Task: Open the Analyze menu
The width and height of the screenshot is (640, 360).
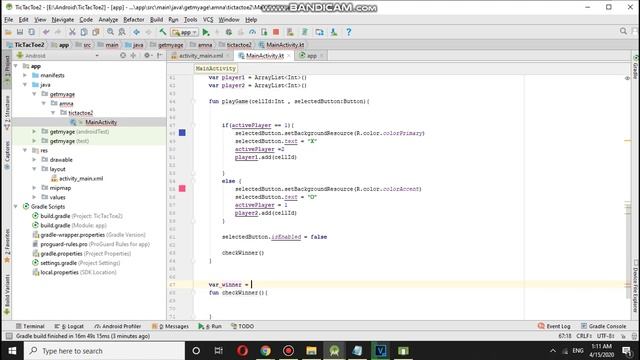Action: (108, 20)
